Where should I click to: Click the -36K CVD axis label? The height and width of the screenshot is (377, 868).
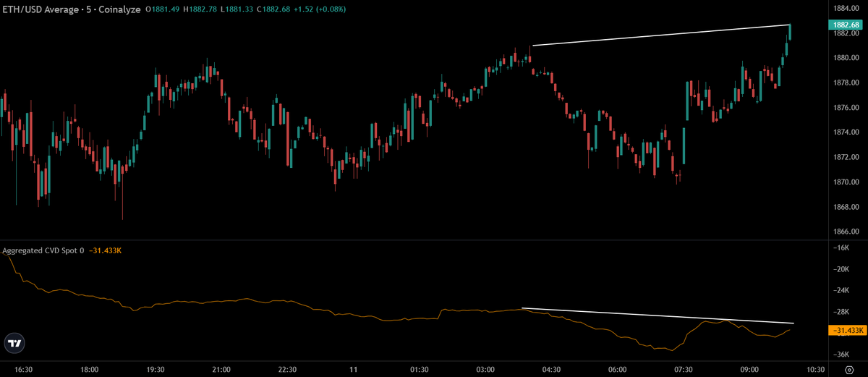(841, 355)
